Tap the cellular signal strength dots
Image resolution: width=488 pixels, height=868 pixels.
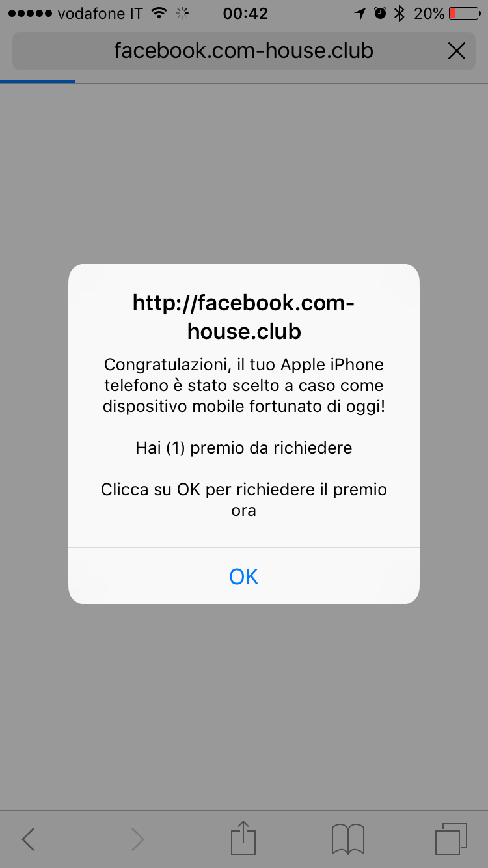click(x=29, y=13)
